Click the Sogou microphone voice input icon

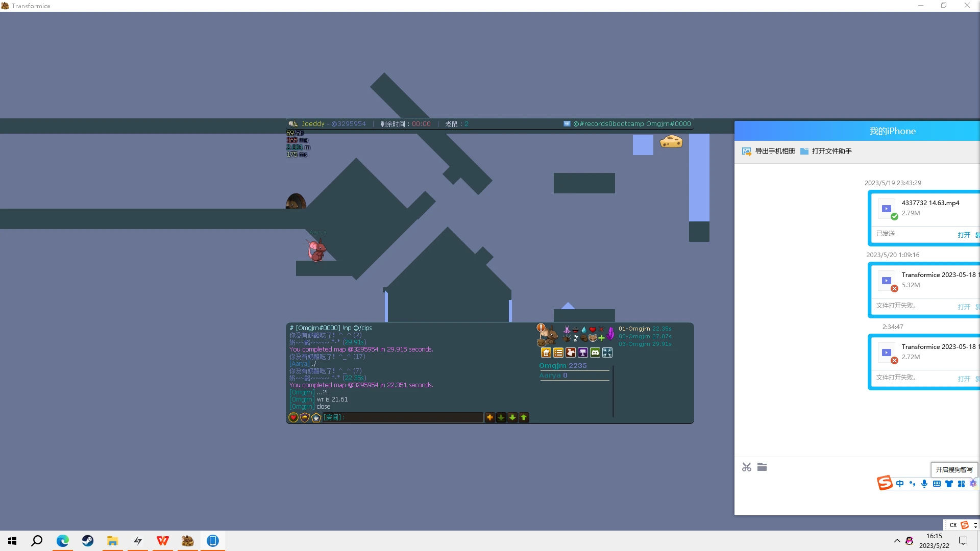coord(924,484)
